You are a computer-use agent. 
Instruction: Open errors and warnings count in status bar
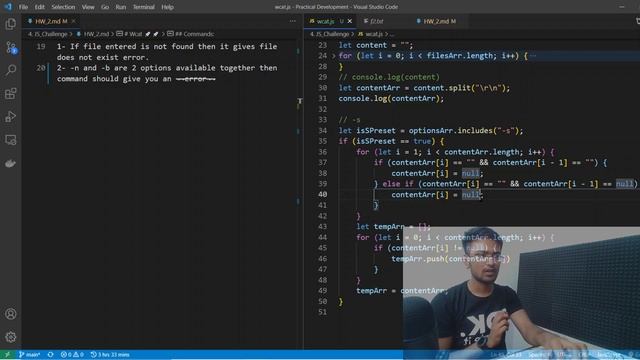(72, 354)
